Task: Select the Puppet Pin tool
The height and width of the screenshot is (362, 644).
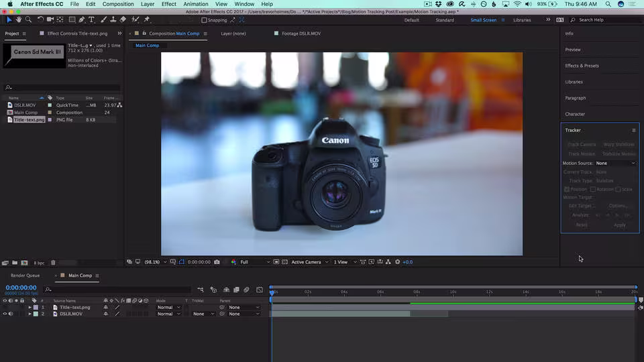Action: 147,19
